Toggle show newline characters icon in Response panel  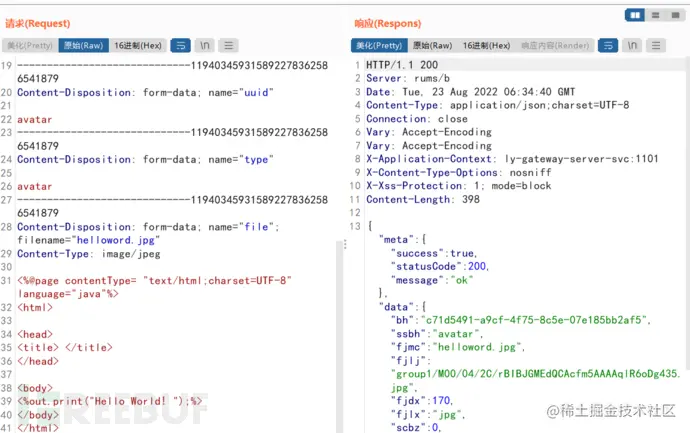(x=632, y=45)
